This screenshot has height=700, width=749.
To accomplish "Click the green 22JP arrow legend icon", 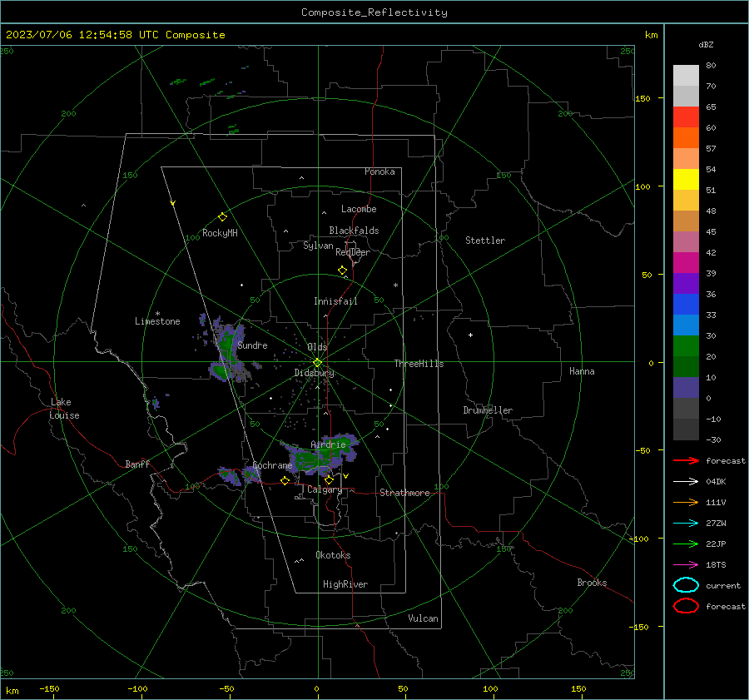I will click(686, 544).
